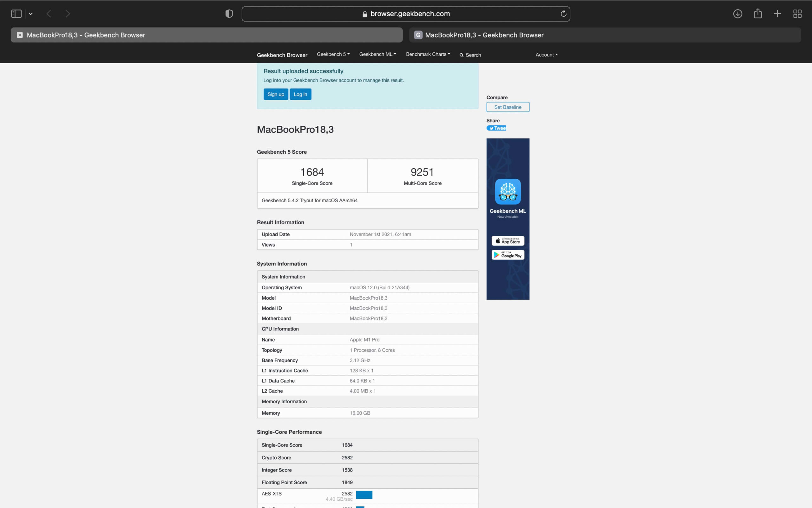The width and height of the screenshot is (812, 508).
Task: Open the Share sheet icon
Action: coord(758,13)
